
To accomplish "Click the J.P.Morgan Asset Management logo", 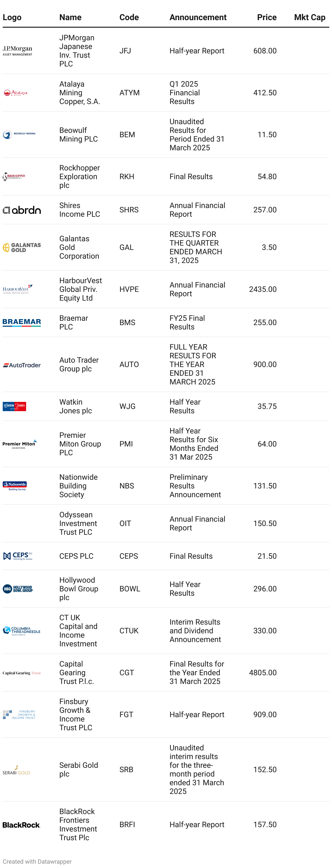I will click(17, 51).
